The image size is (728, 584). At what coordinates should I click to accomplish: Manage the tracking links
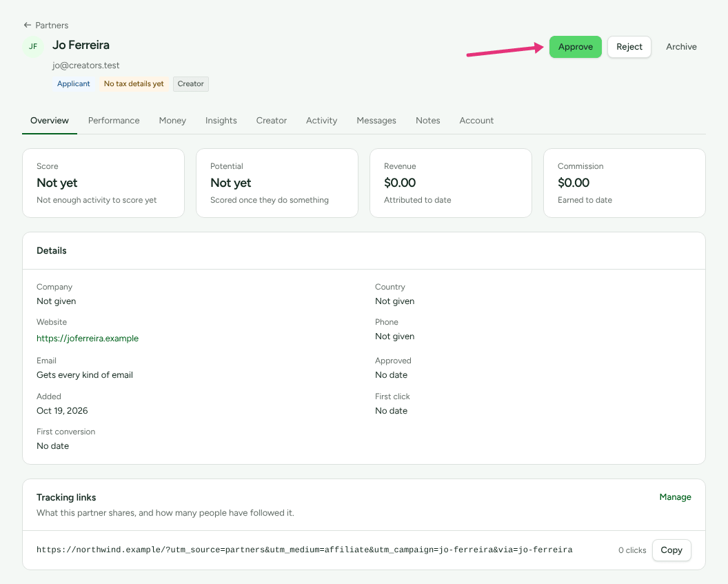pos(675,497)
